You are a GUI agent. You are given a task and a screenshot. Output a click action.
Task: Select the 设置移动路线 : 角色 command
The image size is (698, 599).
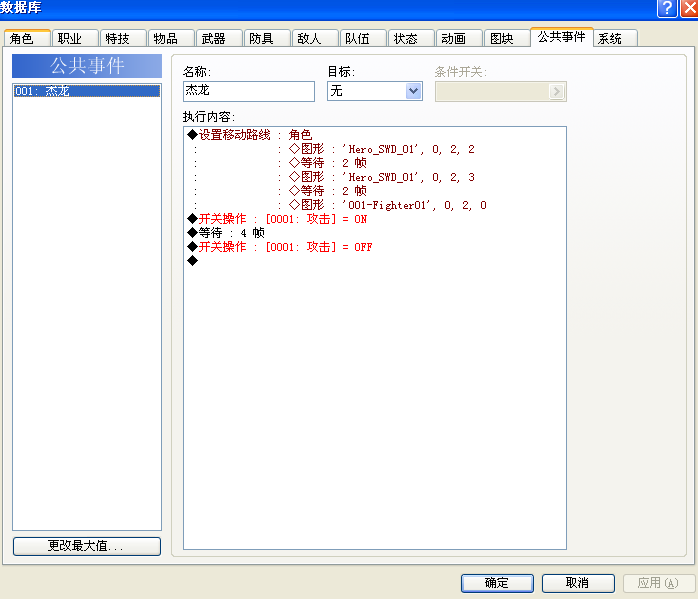374,134
